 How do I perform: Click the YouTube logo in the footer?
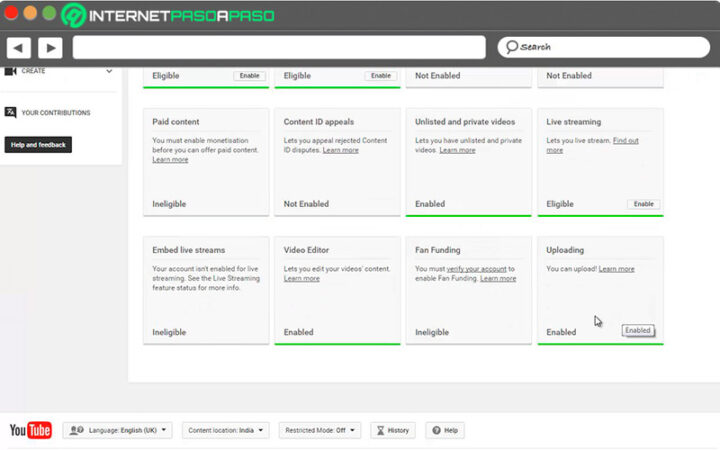tap(30, 430)
